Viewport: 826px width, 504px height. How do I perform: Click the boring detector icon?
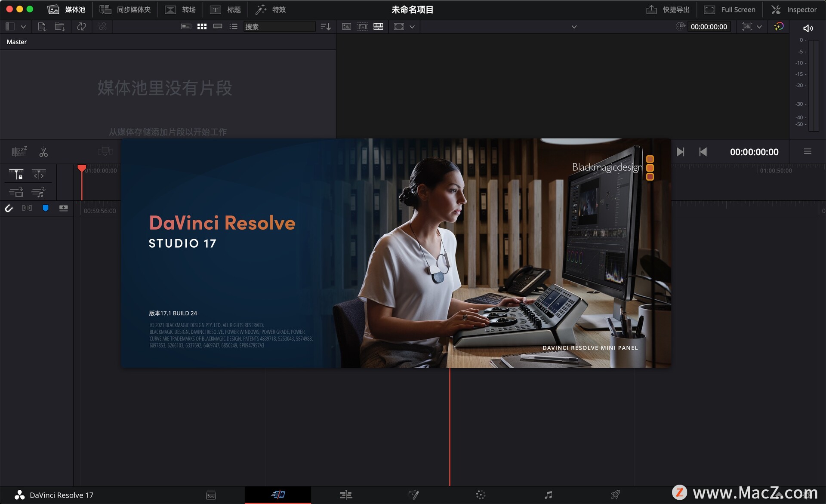click(x=19, y=151)
